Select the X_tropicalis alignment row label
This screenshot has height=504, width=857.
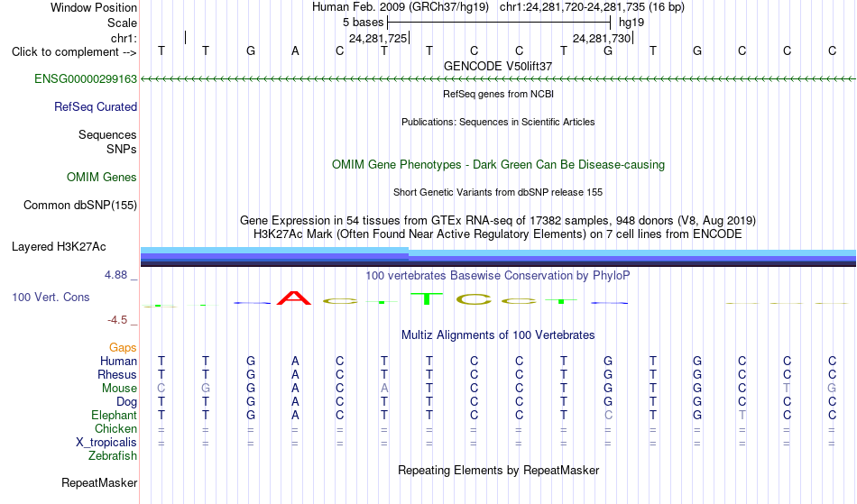106,443
